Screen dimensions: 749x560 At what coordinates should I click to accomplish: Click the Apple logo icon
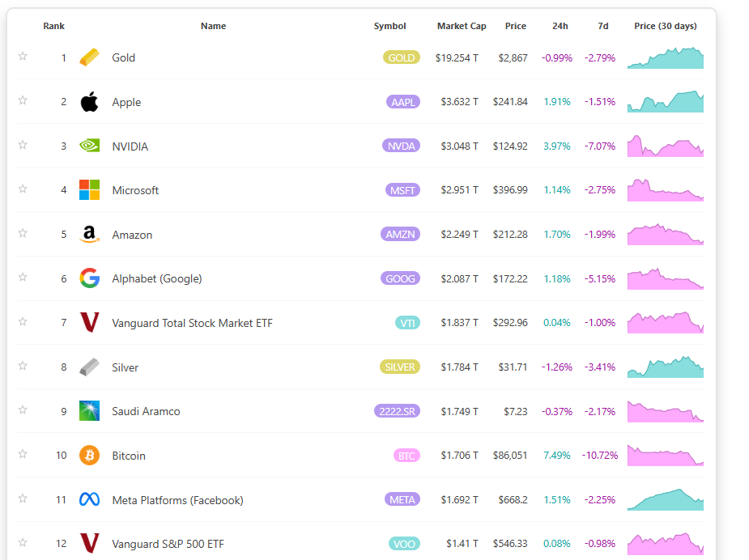click(x=90, y=102)
